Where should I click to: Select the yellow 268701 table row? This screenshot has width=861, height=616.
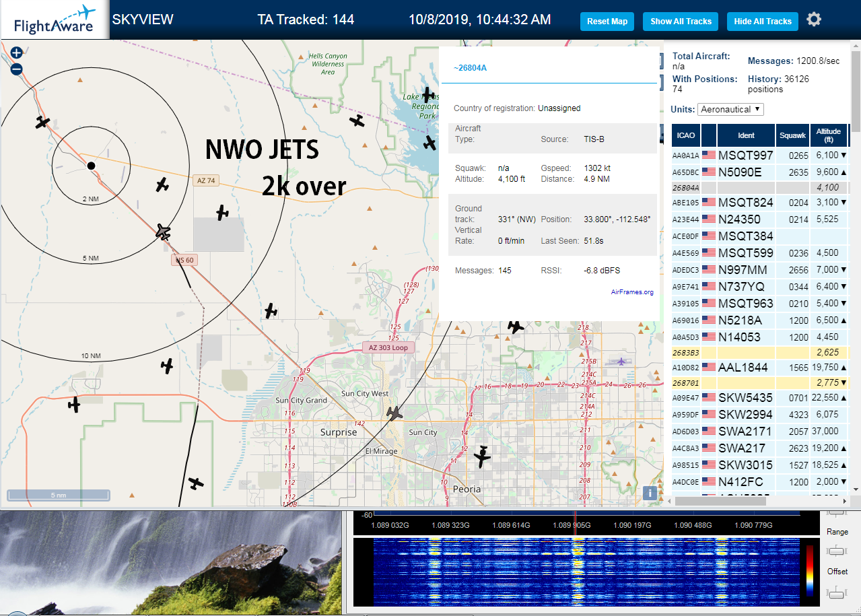(761, 382)
